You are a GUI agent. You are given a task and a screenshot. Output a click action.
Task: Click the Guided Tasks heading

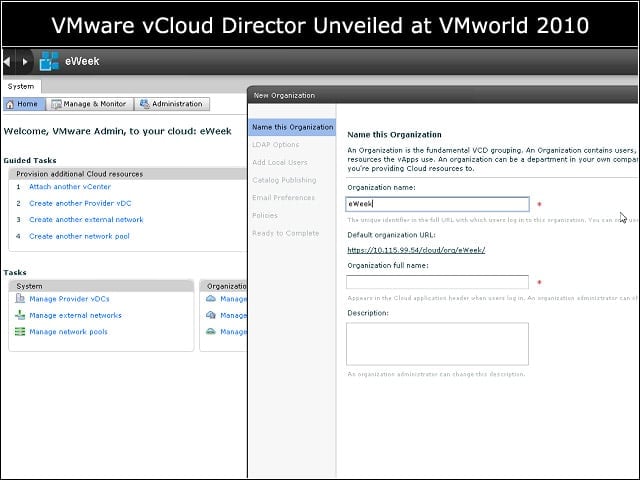[x=30, y=160]
